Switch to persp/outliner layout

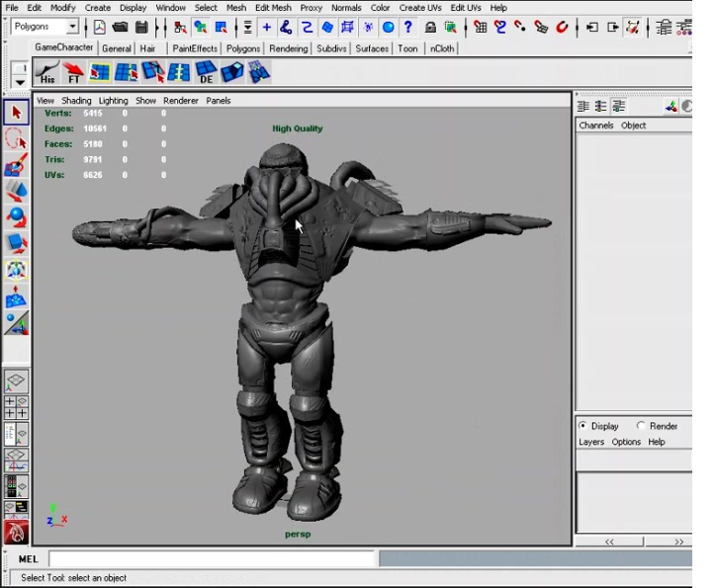click(x=17, y=434)
